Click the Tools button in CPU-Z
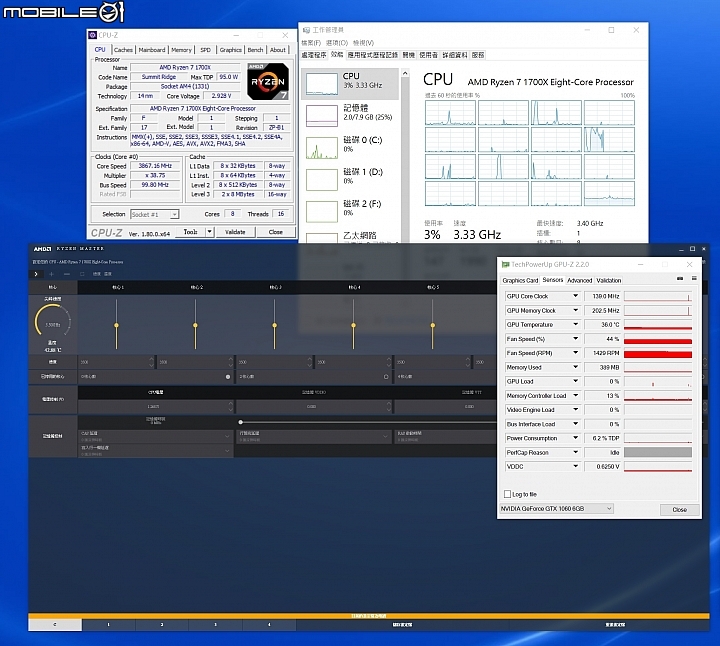 pos(190,232)
